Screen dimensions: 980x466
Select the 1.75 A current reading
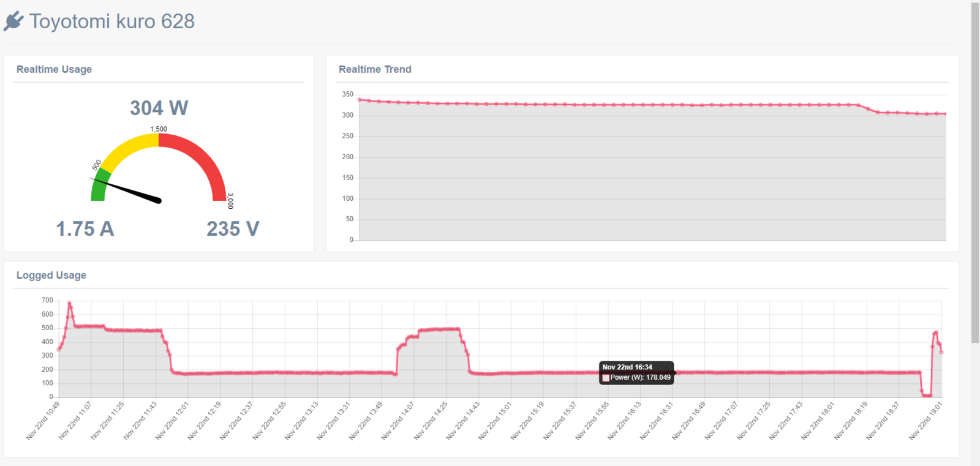pyautogui.click(x=85, y=228)
